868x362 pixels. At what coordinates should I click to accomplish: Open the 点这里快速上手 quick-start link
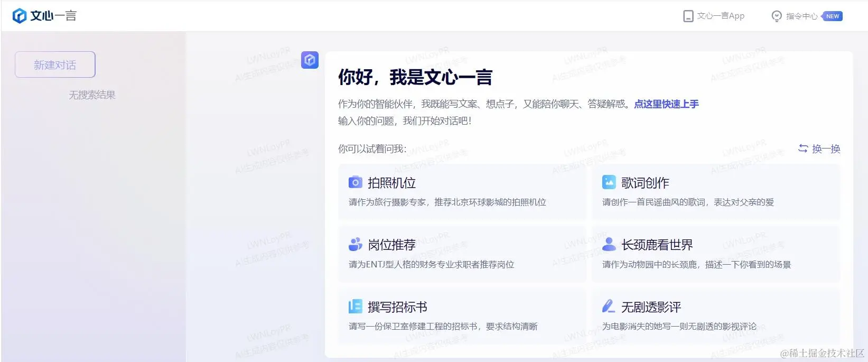coord(666,104)
